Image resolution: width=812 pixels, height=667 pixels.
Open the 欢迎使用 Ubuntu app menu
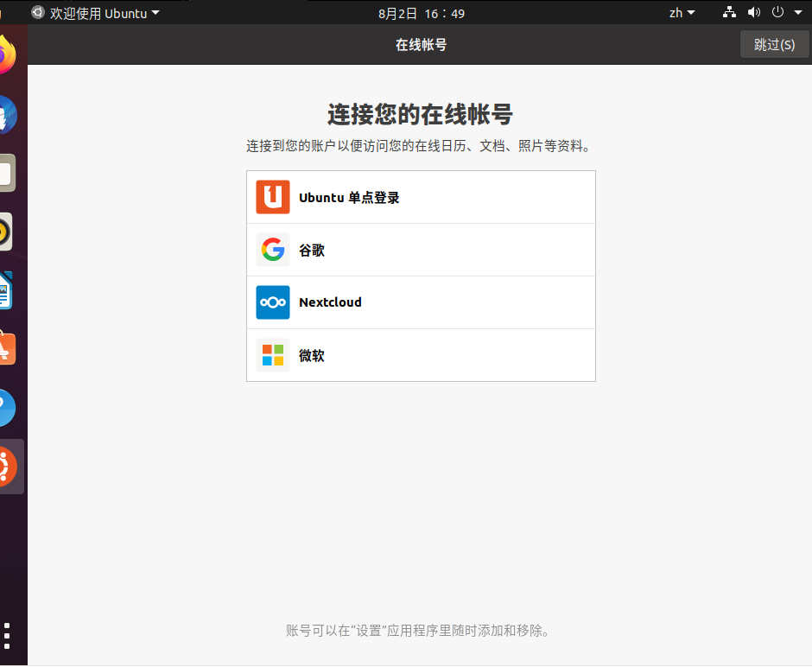tap(95, 13)
